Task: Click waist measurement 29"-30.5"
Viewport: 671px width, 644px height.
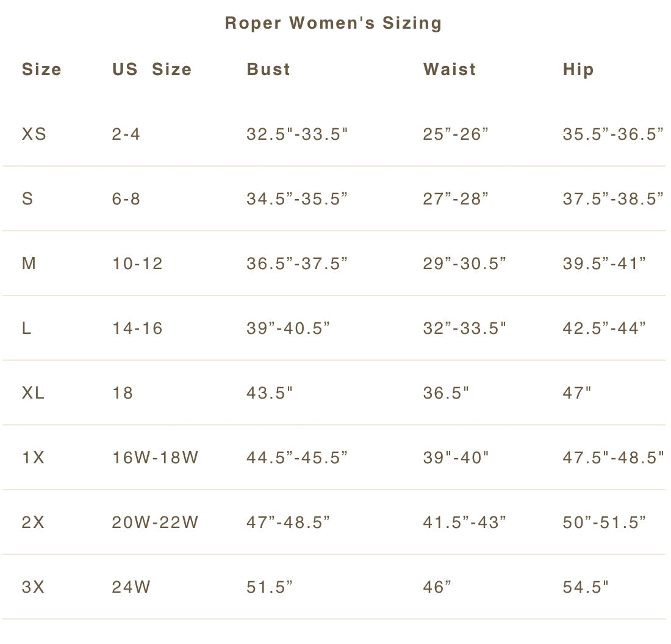Action: (x=465, y=264)
